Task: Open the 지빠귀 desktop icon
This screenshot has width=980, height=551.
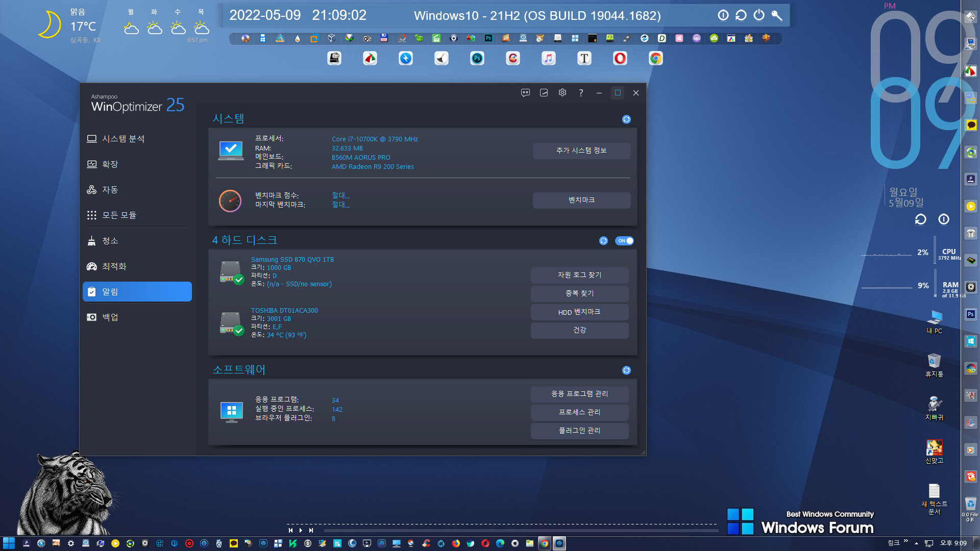Action: (x=934, y=408)
